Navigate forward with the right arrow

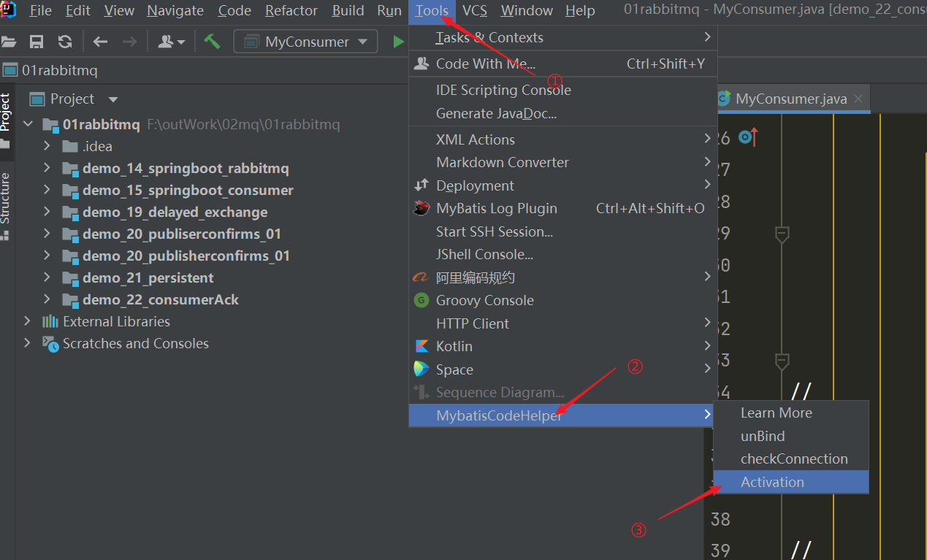[x=129, y=42]
